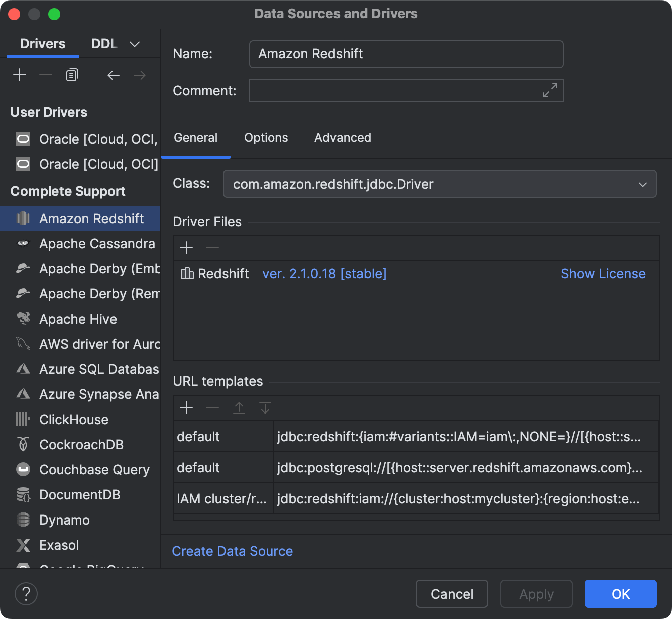Switch to the Options tab
The width and height of the screenshot is (672, 619).
266,138
